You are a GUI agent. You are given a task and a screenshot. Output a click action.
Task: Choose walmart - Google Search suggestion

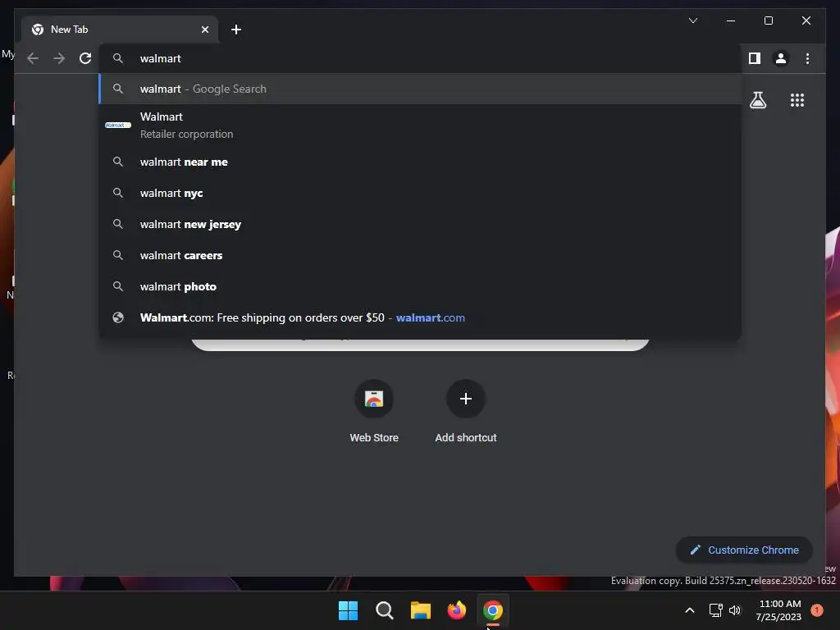point(421,89)
